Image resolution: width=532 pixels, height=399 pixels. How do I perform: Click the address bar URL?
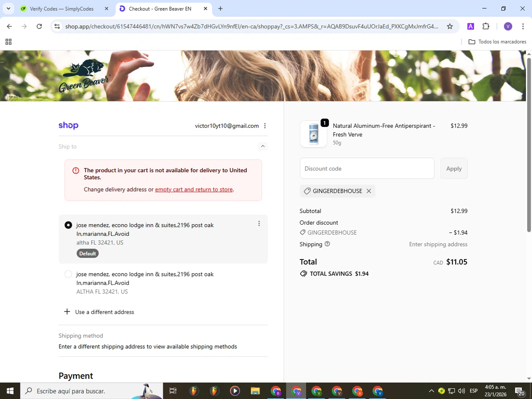251,26
